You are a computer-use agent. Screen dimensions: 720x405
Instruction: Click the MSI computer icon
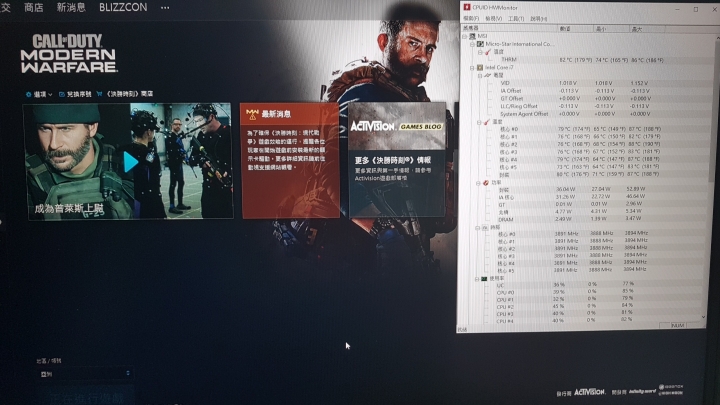pos(472,36)
